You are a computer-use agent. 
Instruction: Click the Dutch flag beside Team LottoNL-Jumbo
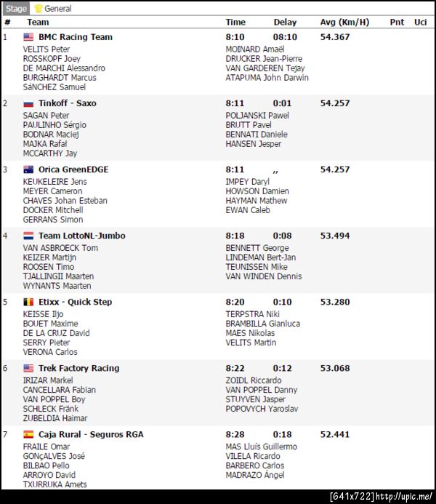pos(28,236)
